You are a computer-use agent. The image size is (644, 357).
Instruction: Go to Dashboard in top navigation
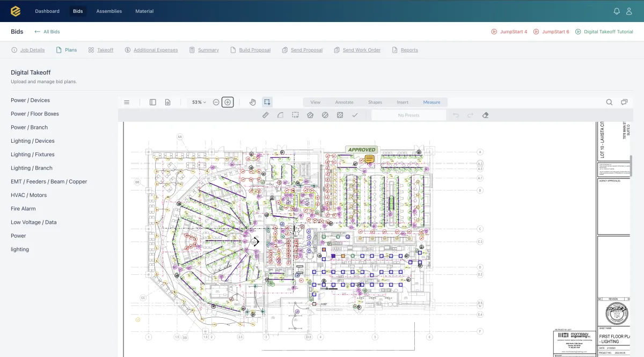click(47, 11)
